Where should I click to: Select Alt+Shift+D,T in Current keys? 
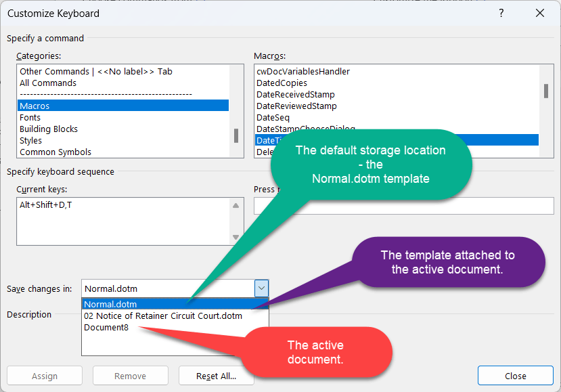(x=46, y=204)
